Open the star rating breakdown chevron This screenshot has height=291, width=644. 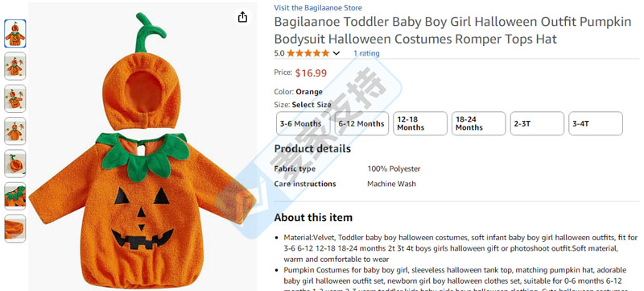tap(336, 53)
